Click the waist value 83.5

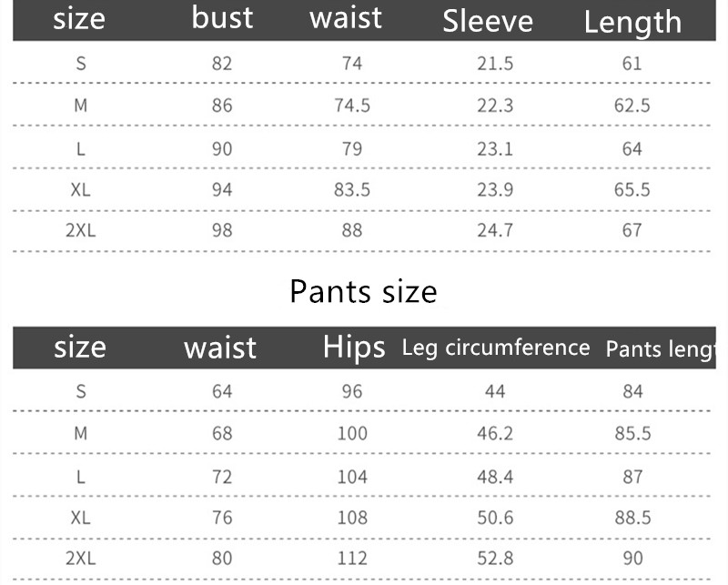tap(352, 189)
